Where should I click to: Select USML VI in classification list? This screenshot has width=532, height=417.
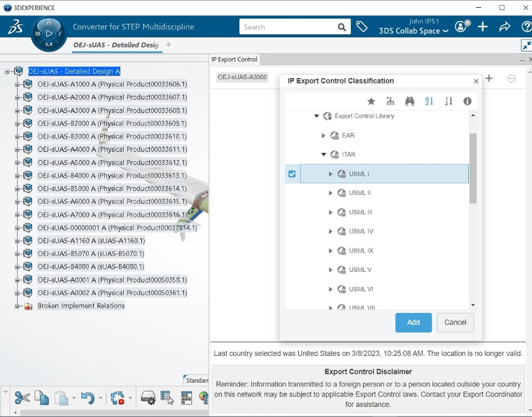(x=361, y=289)
